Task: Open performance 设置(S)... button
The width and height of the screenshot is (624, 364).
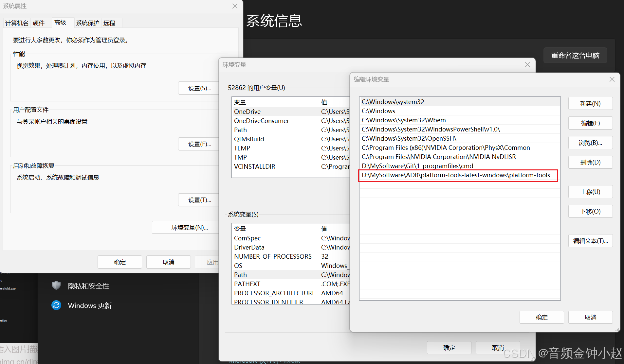Action: click(x=199, y=88)
